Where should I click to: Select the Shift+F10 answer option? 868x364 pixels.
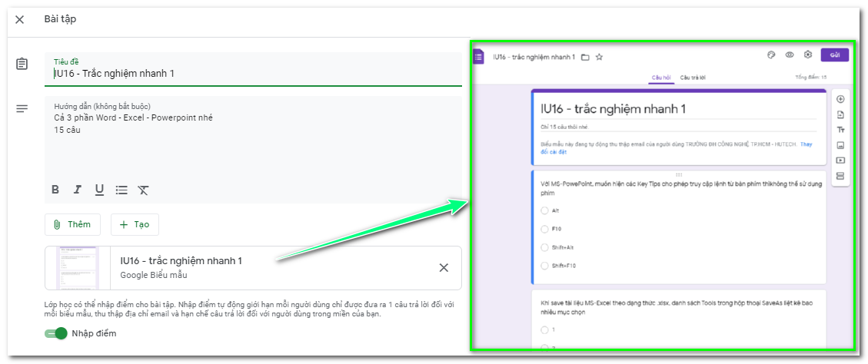point(545,266)
